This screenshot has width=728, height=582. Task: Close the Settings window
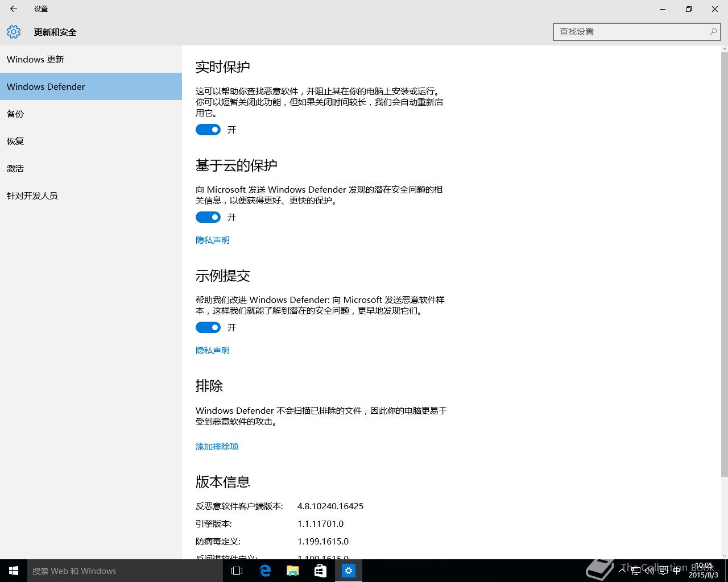pos(715,9)
